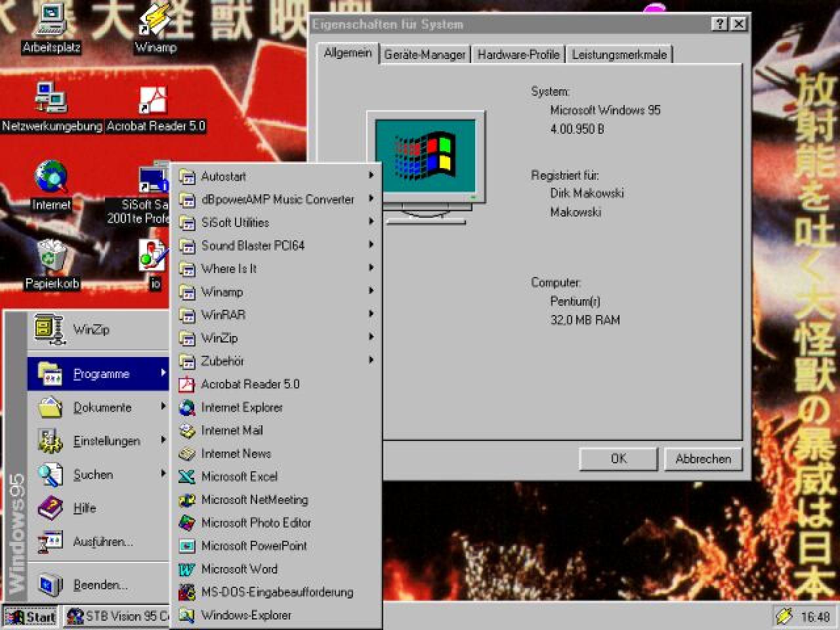Image resolution: width=840 pixels, height=630 pixels.
Task: Click the Hilfe book icon
Action: click(50, 508)
